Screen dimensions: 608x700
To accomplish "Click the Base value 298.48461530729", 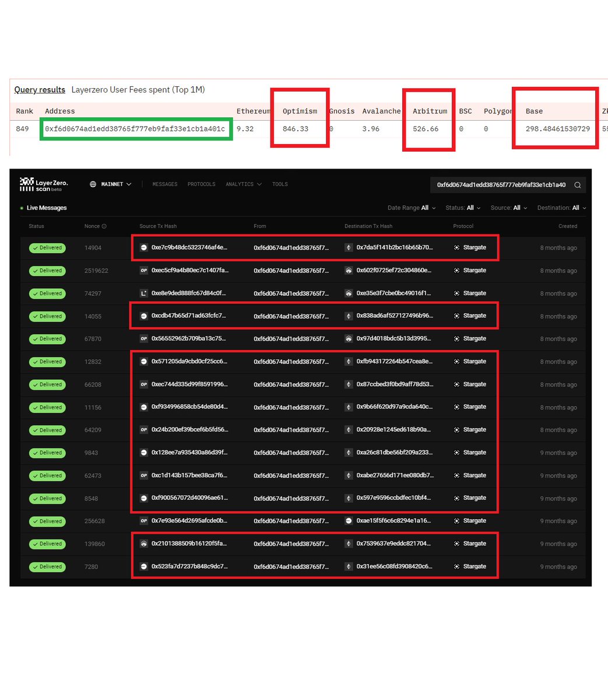I will click(558, 129).
